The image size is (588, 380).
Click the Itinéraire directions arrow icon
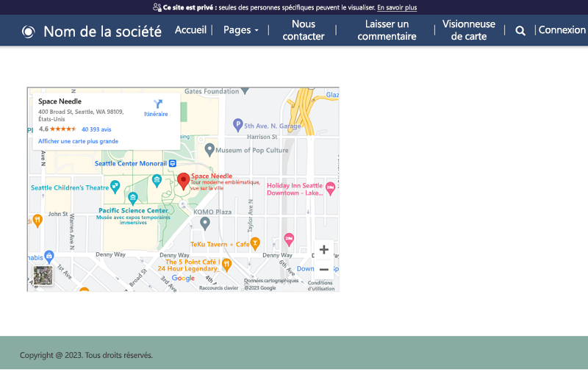click(158, 104)
